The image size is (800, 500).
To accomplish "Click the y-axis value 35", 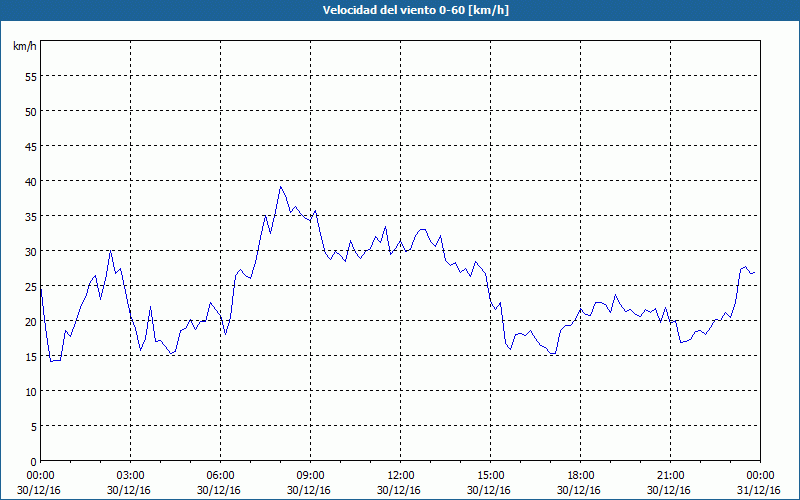I will coord(31,217).
